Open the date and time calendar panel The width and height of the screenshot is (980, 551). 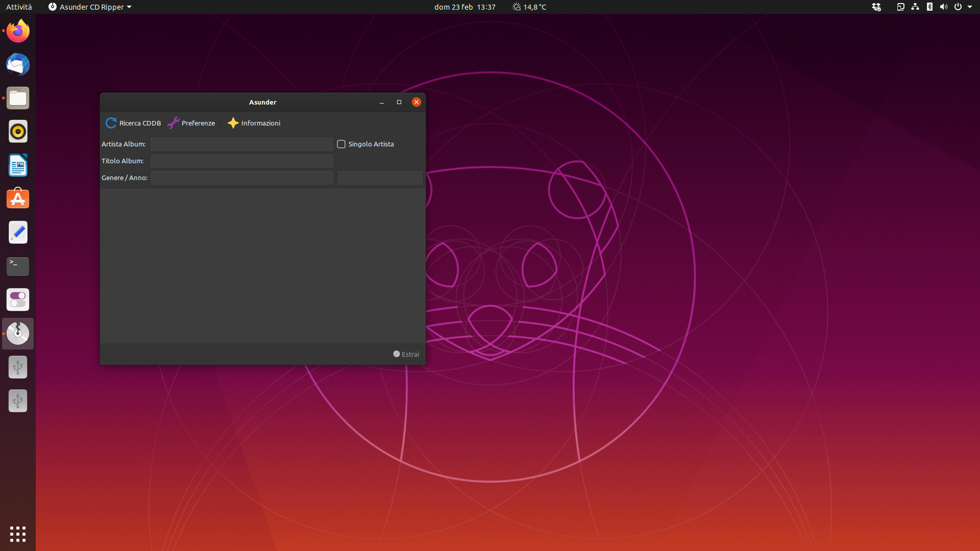pos(464,7)
